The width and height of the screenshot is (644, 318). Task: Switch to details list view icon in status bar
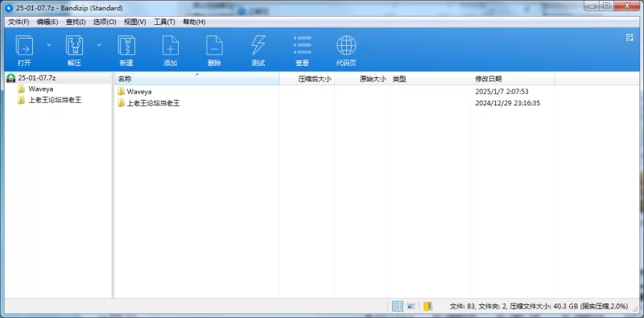(398, 306)
